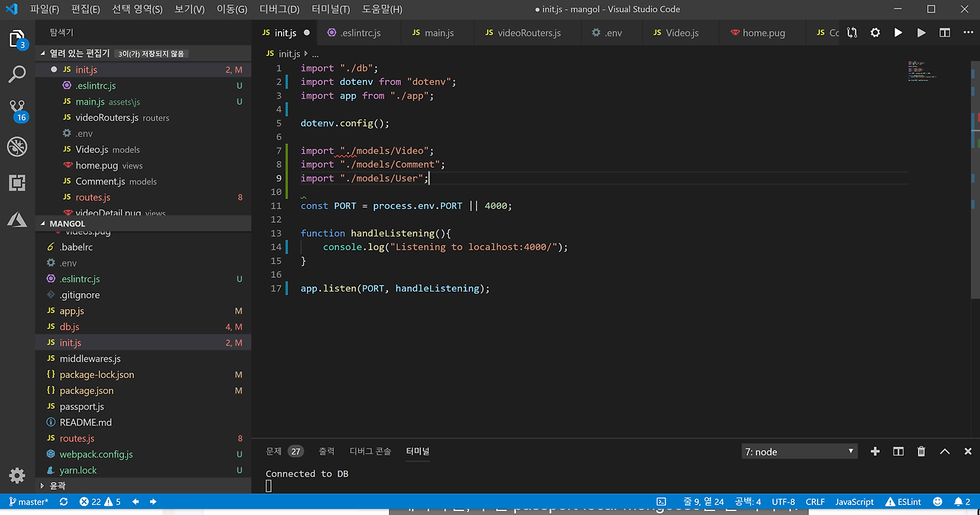The image size is (980, 515).
Task: Maximize the panel with up chevron
Action: click(x=945, y=451)
